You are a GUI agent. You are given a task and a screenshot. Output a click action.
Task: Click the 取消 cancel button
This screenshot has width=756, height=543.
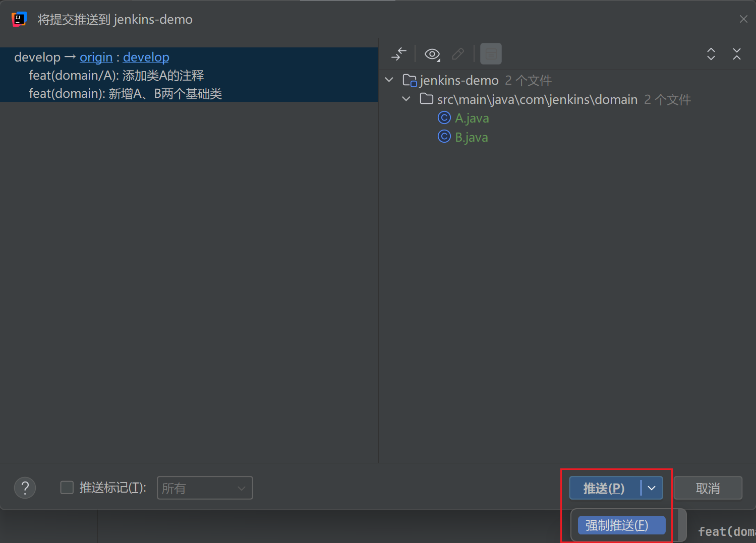coord(708,488)
